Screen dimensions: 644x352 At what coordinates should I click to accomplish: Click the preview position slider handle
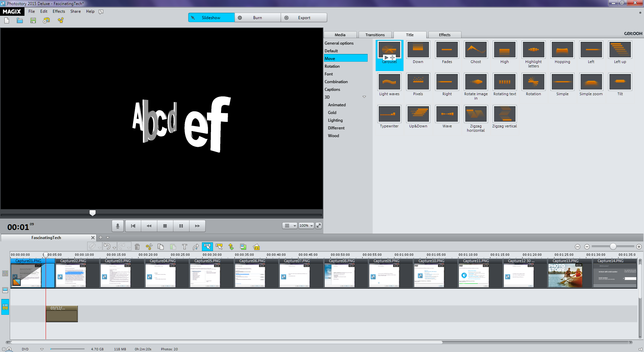click(93, 213)
